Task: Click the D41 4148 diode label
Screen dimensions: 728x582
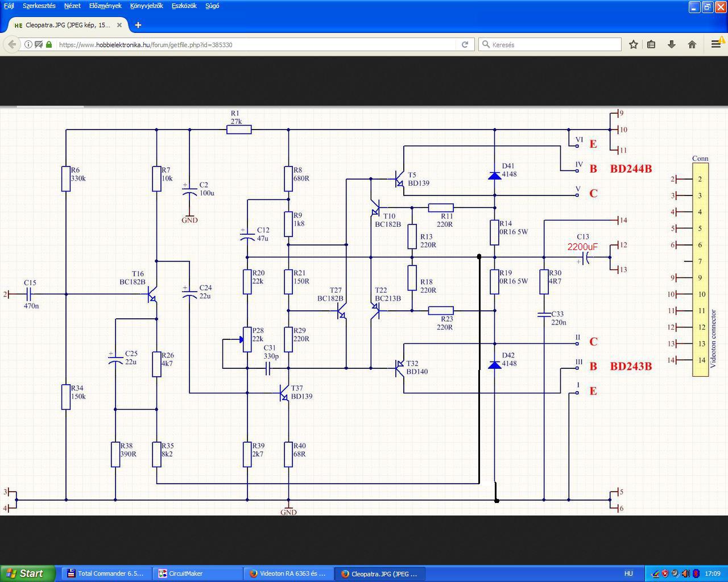Action: click(509, 170)
